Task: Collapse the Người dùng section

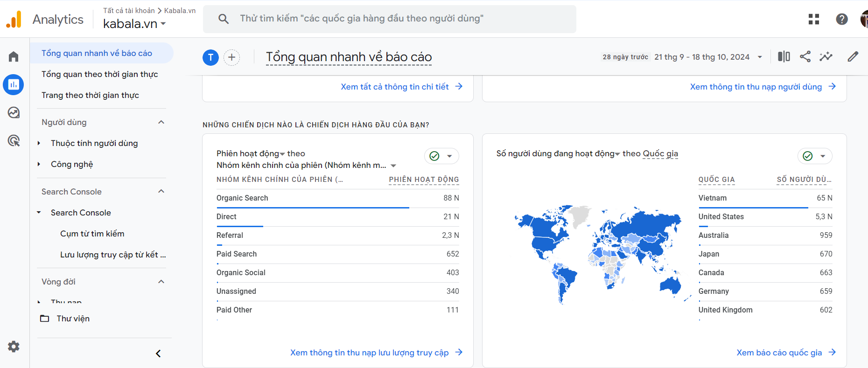Action: pos(161,122)
